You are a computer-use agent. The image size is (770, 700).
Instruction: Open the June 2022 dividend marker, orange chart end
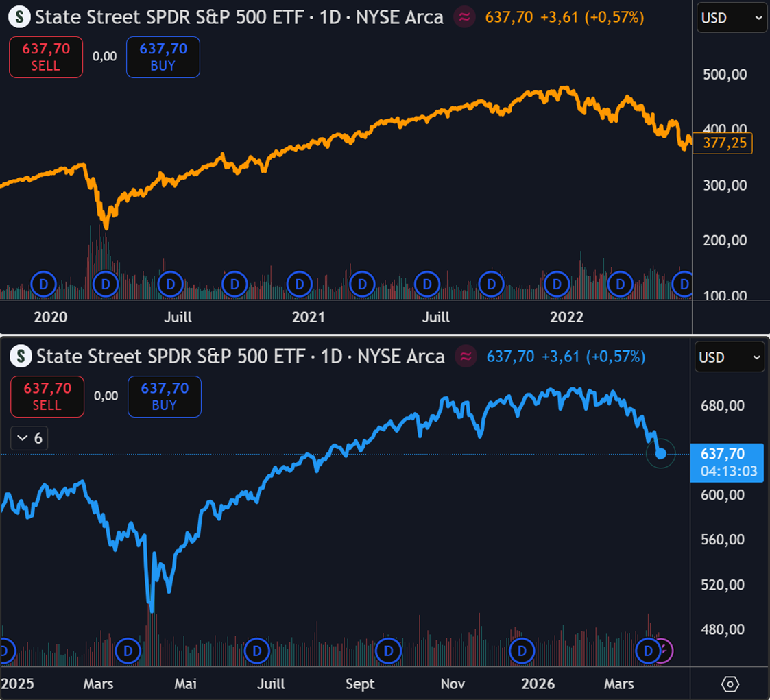pyautogui.click(x=683, y=285)
